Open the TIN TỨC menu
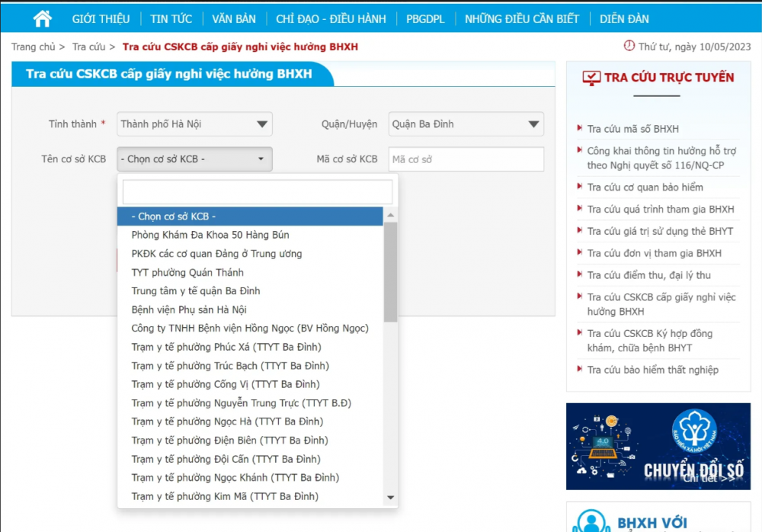This screenshot has width=762, height=532. pyautogui.click(x=171, y=19)
